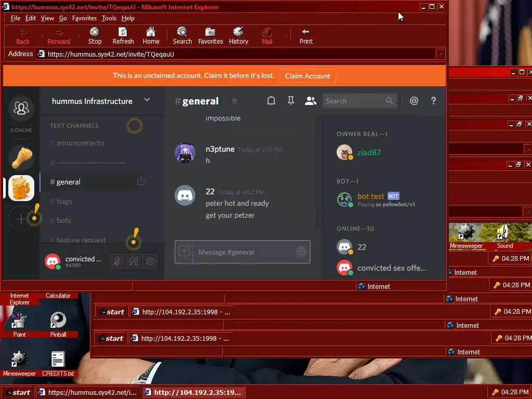
Task: Open Calculator desktop shortcut
Action: pyautogui.click(x=58, y=296)
